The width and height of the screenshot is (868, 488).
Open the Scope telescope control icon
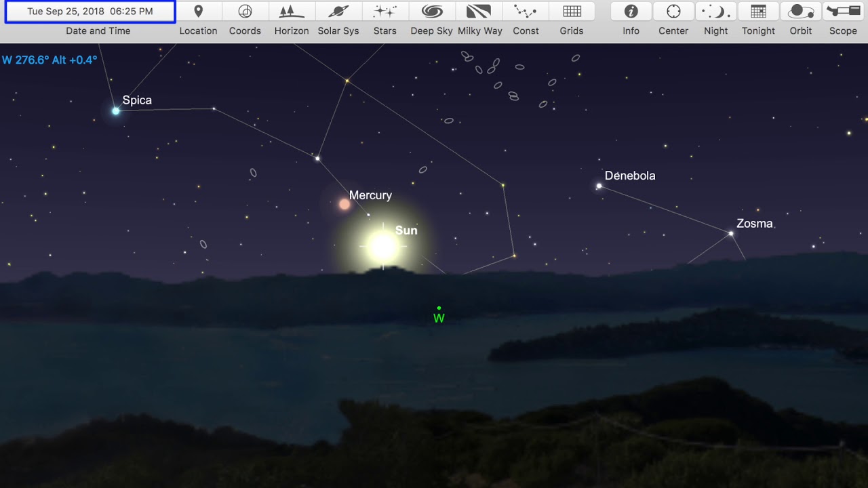click(843, 12)
